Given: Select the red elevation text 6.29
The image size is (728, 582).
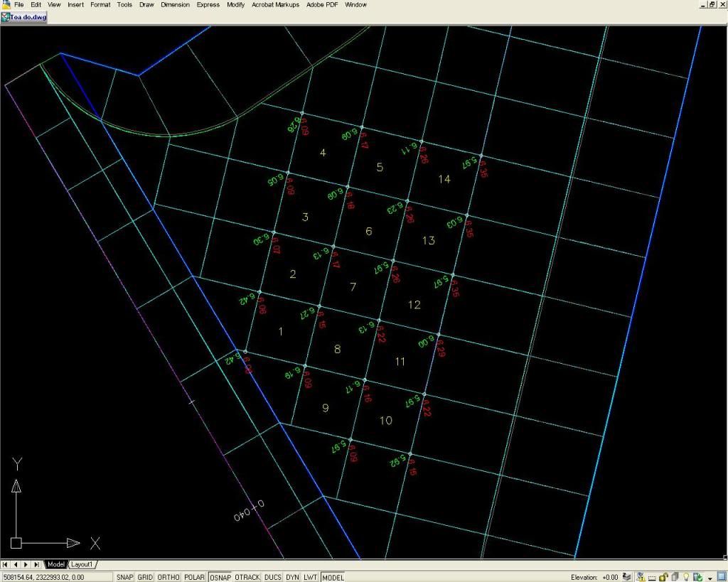Looking at the screenshot, I should tap(441, 348).
